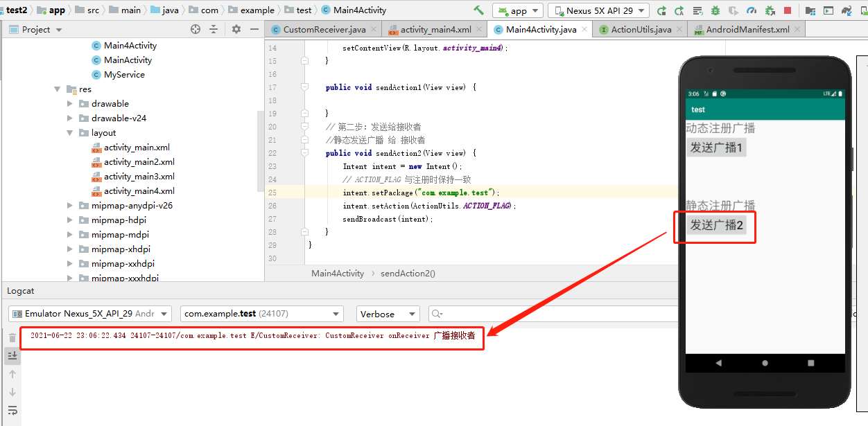Collapse all in the Project panel
Screen dimensions: 868x426
[214, 29]
